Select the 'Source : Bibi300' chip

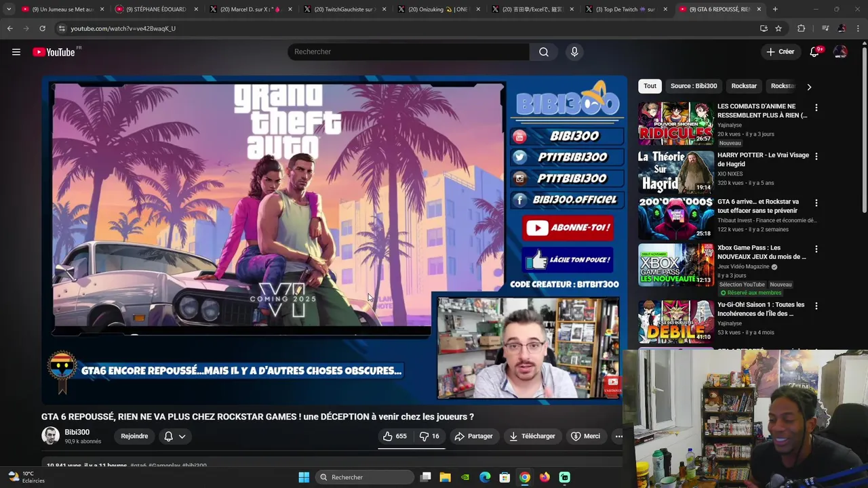[x=694, y=86]
